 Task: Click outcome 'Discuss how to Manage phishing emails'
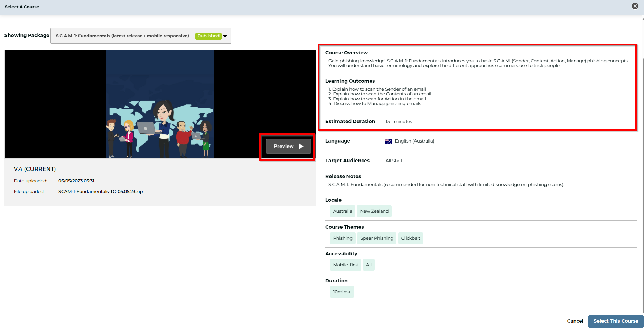[x=375, y=104]
